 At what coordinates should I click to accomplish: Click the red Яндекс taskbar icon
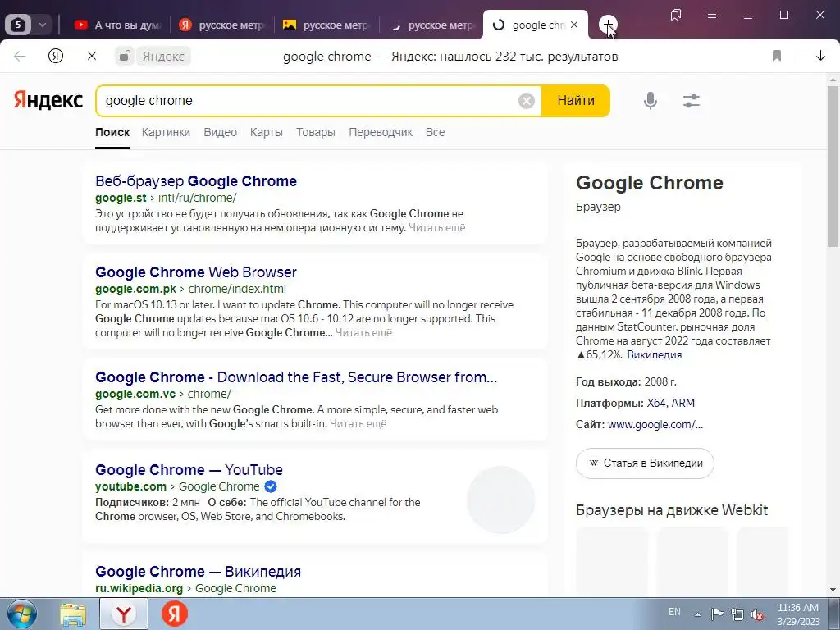(x=175, y=614)
